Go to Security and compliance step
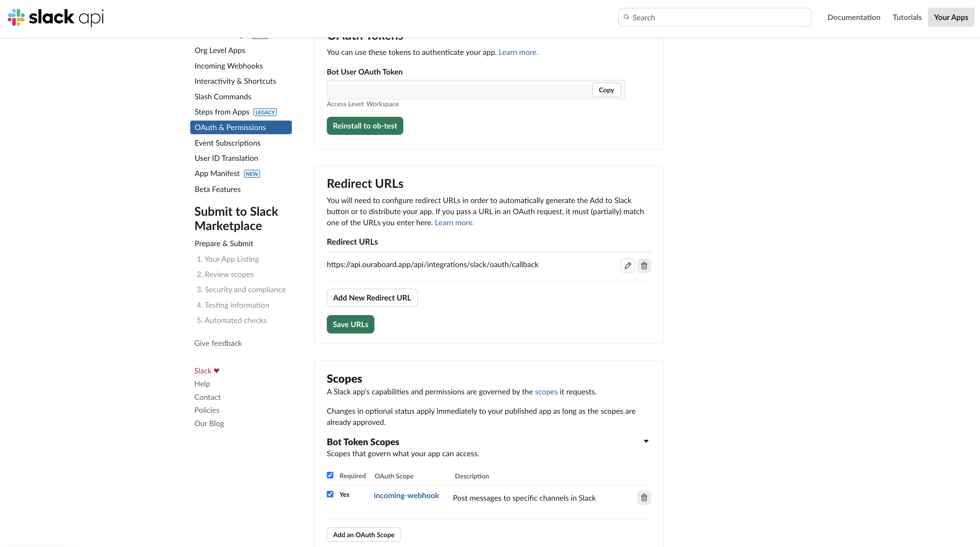The width and height of the screenshot is (980, 547). coord(241,290)
